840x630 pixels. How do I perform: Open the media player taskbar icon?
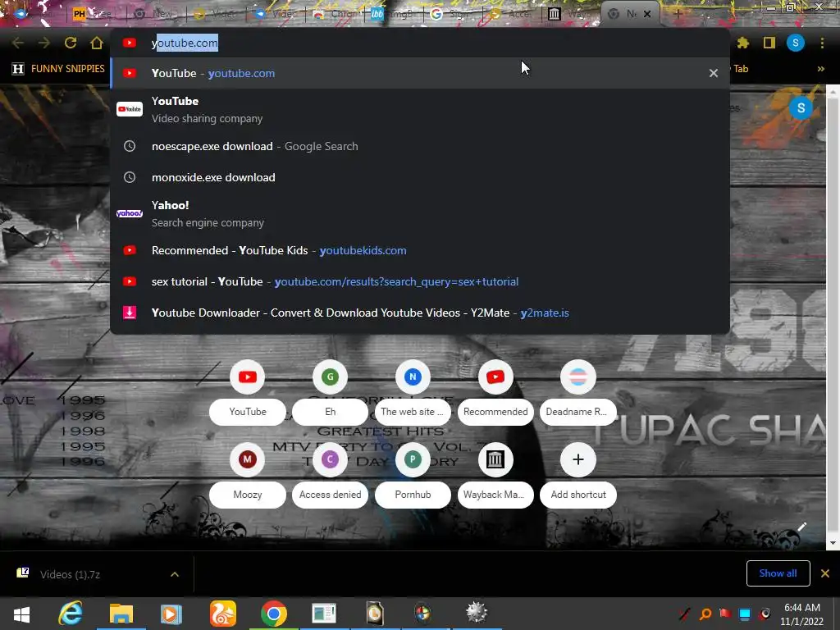pos(171,614)
